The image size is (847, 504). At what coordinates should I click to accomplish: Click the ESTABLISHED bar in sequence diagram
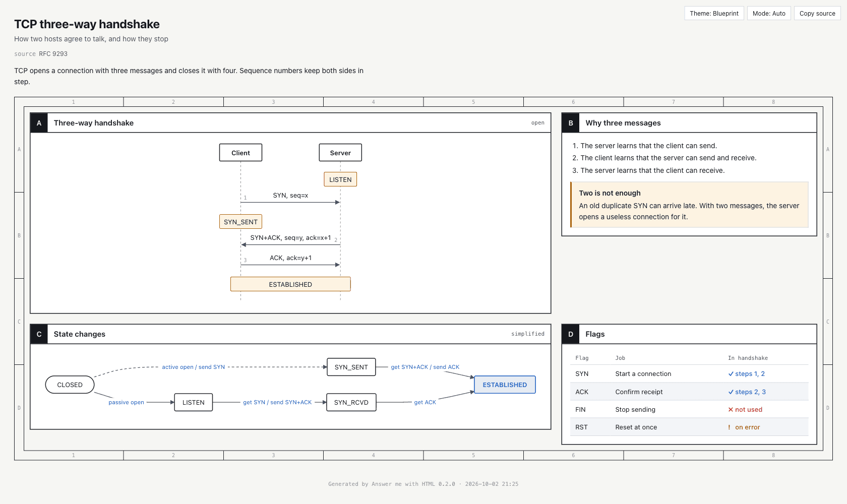[290, 284]
